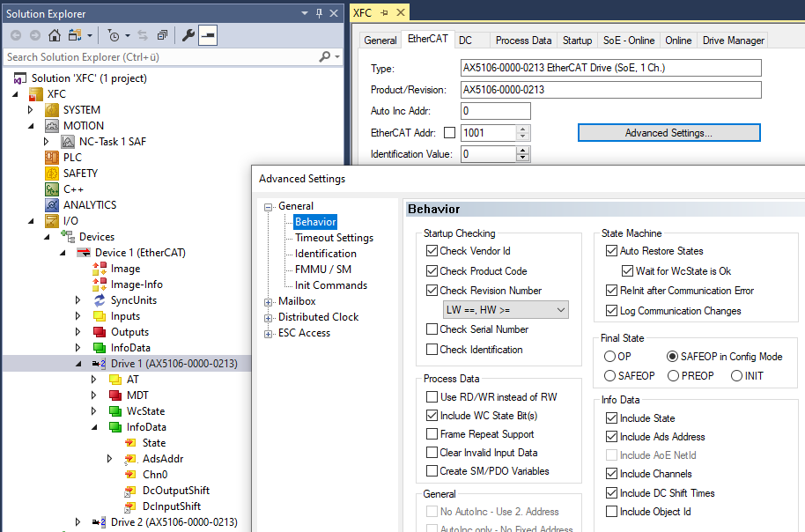
Task: Select the OP final state radio button
Action: click(x=609, y=357)
